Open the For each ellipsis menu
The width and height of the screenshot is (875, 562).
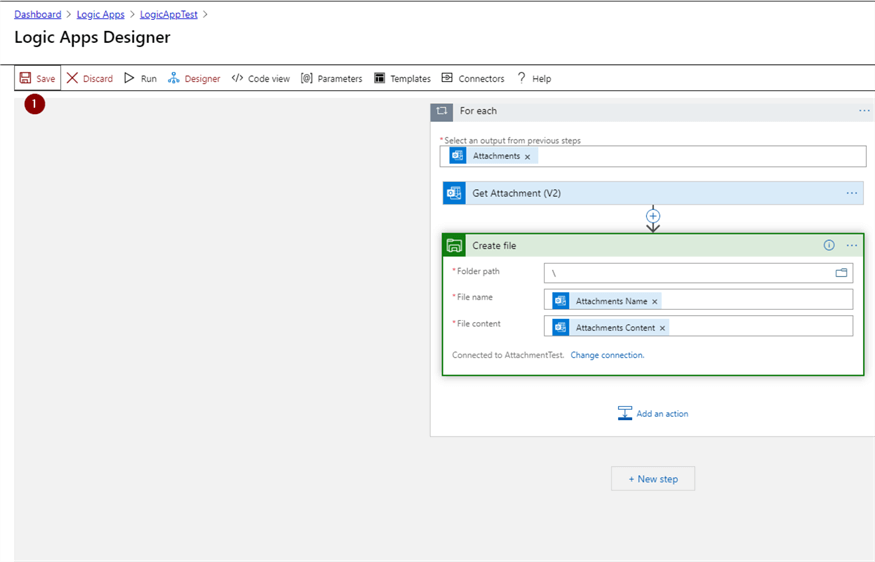click(864, 111)
